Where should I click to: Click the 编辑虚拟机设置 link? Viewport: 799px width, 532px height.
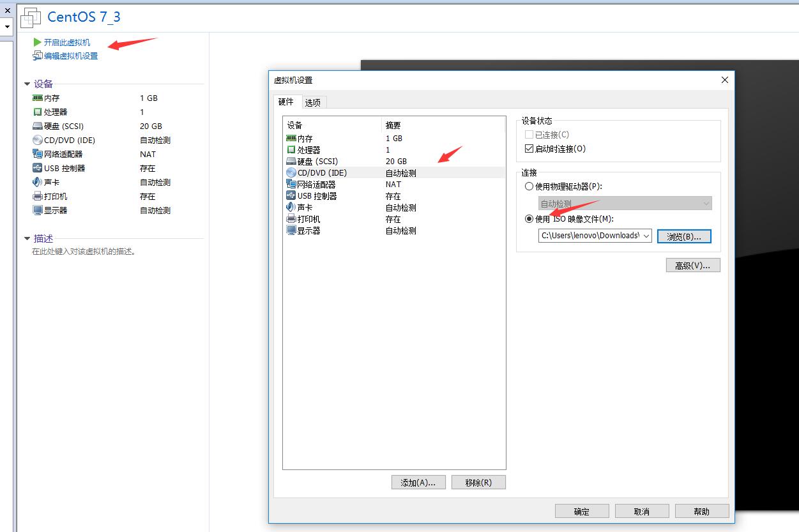(71, 56)
